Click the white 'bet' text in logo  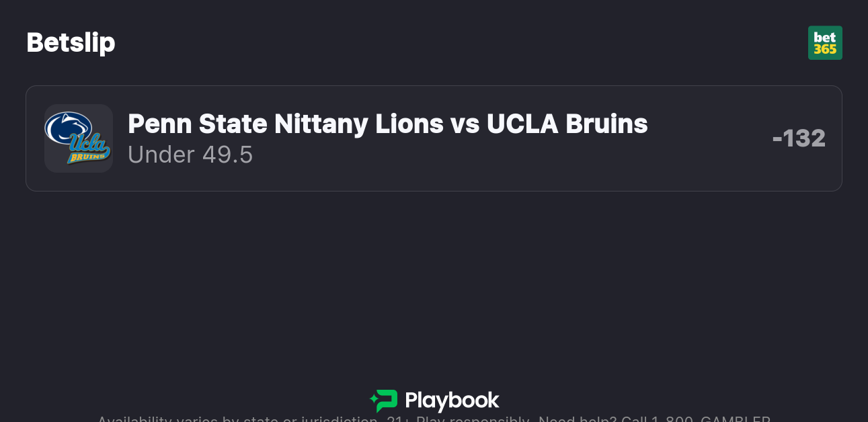point(825,37)
